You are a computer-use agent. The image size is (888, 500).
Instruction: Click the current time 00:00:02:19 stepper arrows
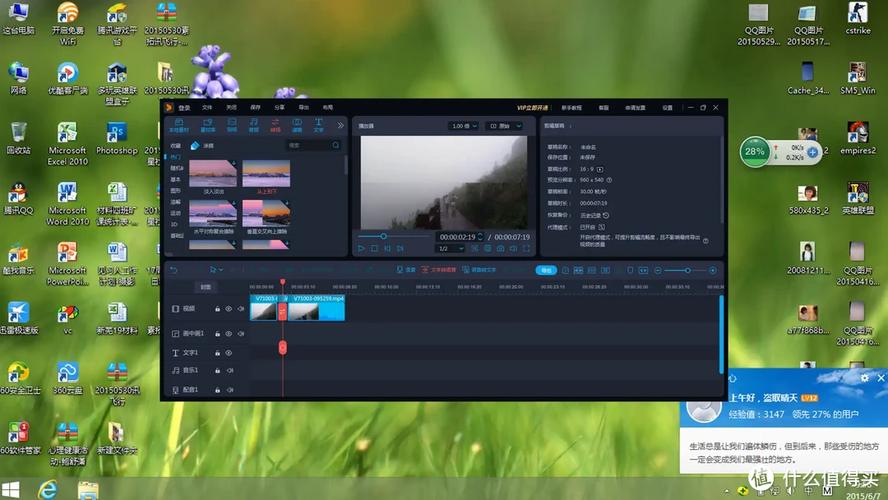tap(480, 237)
